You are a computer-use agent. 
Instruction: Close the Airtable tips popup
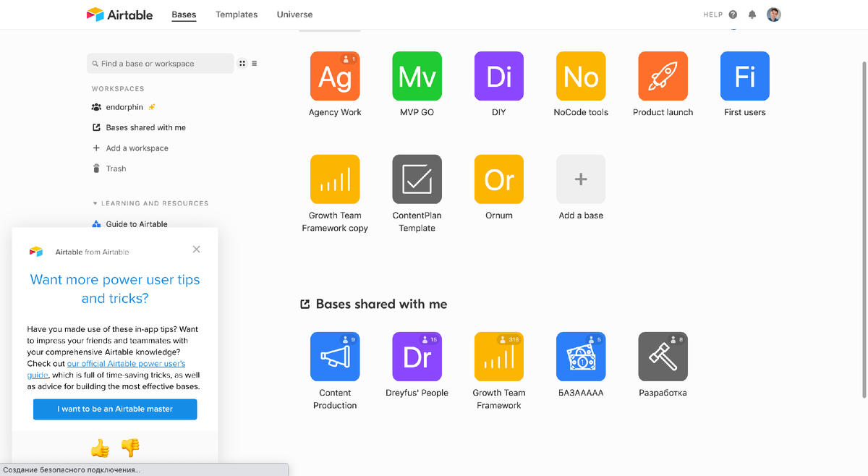tap(196, 250)
